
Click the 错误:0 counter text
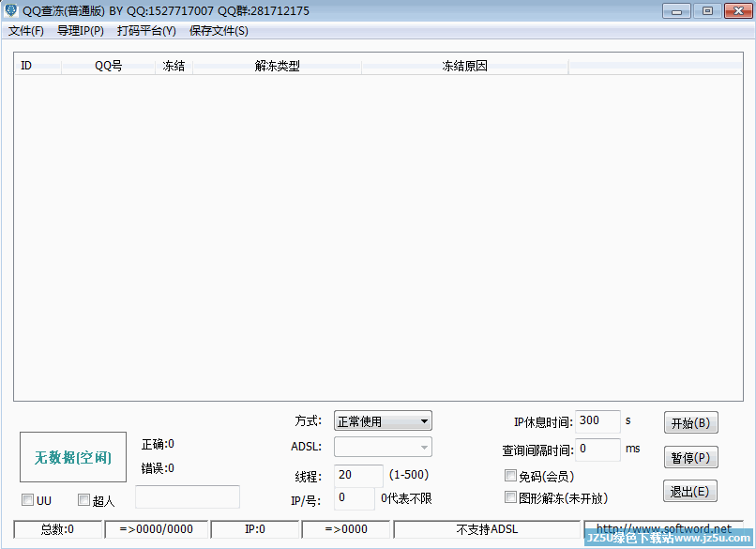pyautogui.click(x=158, y=468)
